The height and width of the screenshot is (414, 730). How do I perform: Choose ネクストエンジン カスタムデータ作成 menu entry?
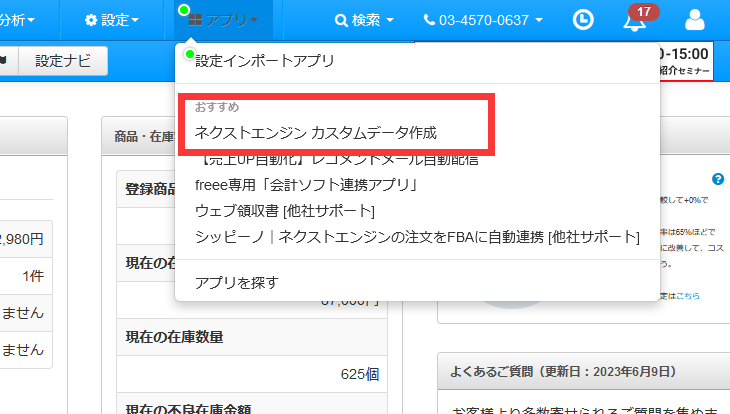tap(316, 132)
